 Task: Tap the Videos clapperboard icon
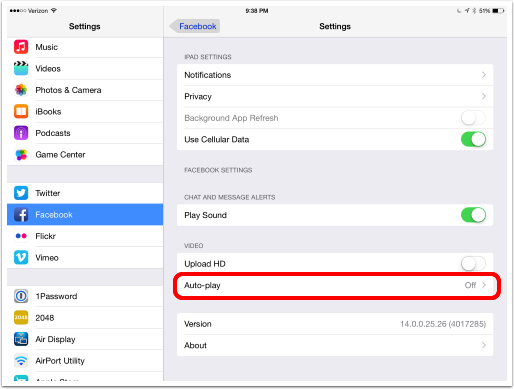21,68
